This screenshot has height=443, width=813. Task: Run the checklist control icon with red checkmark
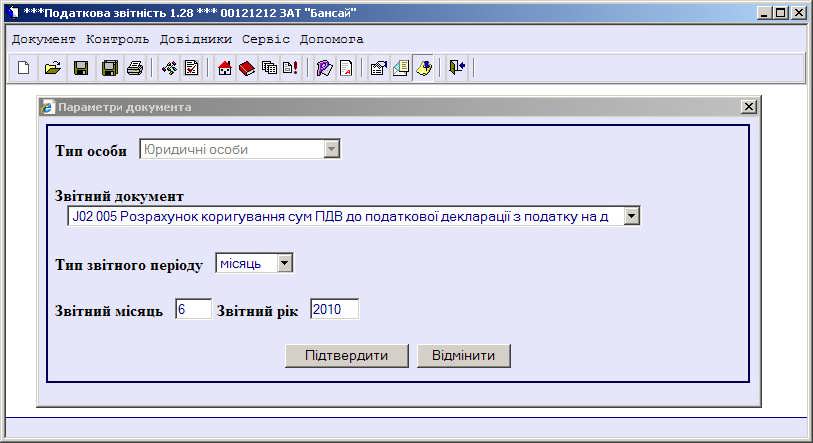click(x=191, y=68)
